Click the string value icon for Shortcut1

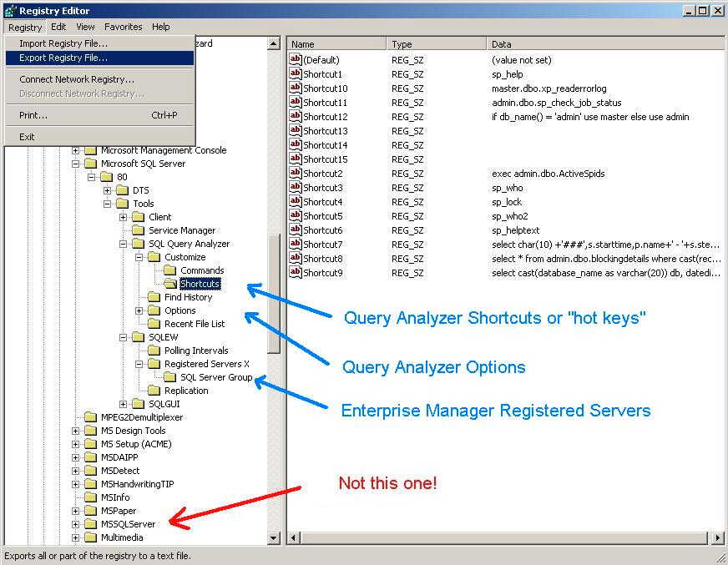296,73
